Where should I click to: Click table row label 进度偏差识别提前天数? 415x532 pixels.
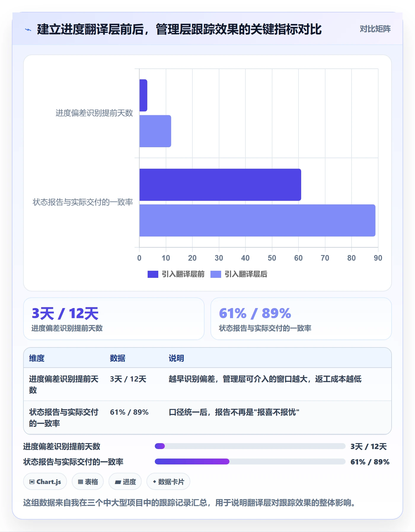(x=64, y=384)
